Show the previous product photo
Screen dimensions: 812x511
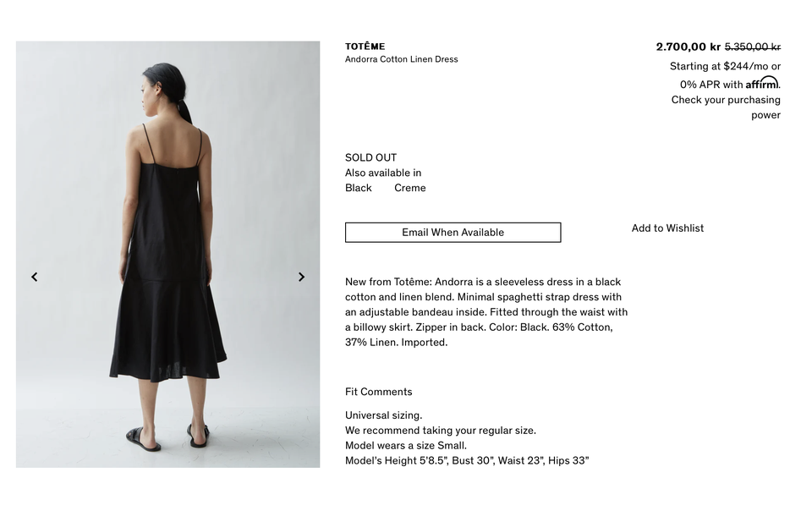[x=34, y=277]
